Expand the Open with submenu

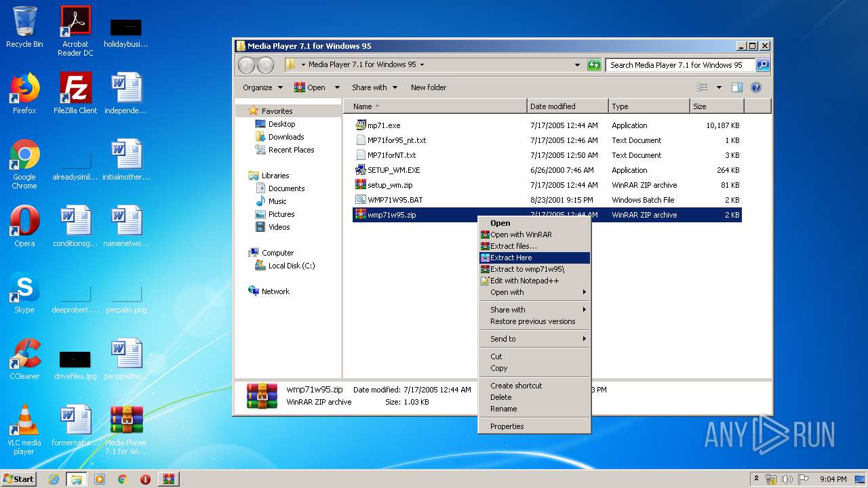[x=534, y=292]
